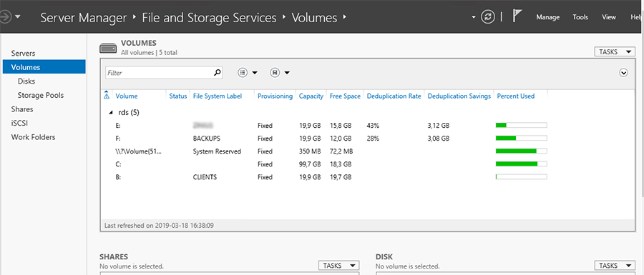The image size is (644, 275).
Task: Select the B: volume row
Action: pos(324,177)
